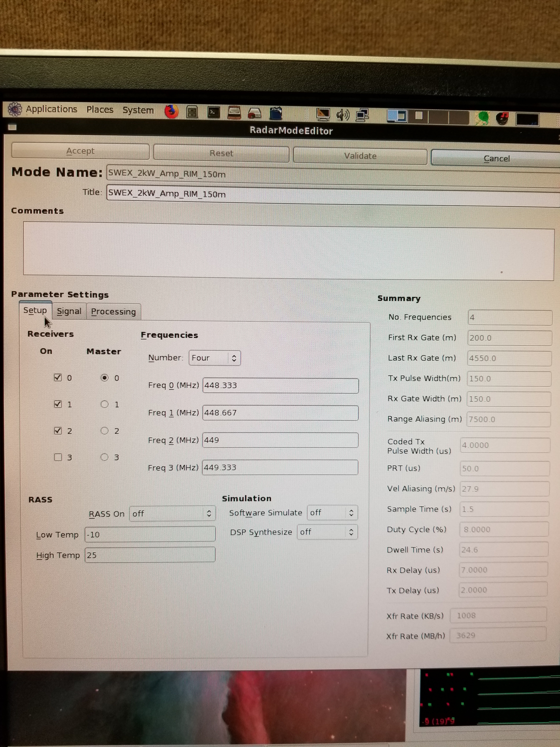The image size is (560, 747).
Task: Click the display monitor tray icon
Action: 323,114
